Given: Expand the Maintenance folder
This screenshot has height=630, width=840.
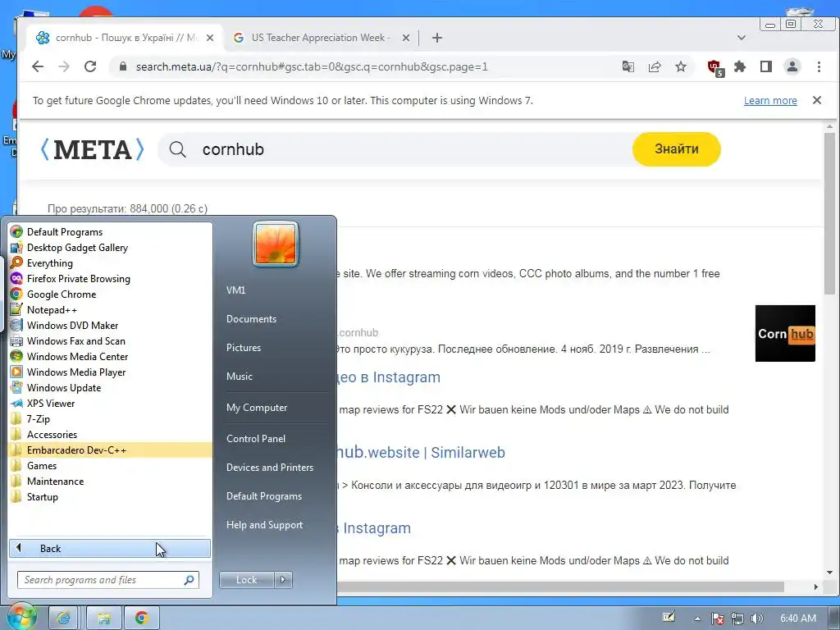Looking at the screenshot, I should [110, 481].
